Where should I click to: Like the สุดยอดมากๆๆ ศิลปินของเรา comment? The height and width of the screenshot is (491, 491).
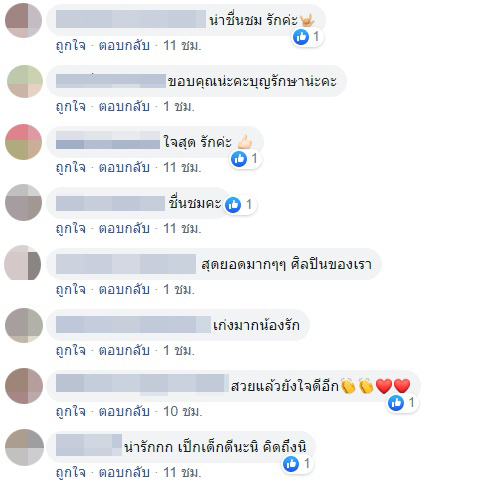tap(71, 290)
